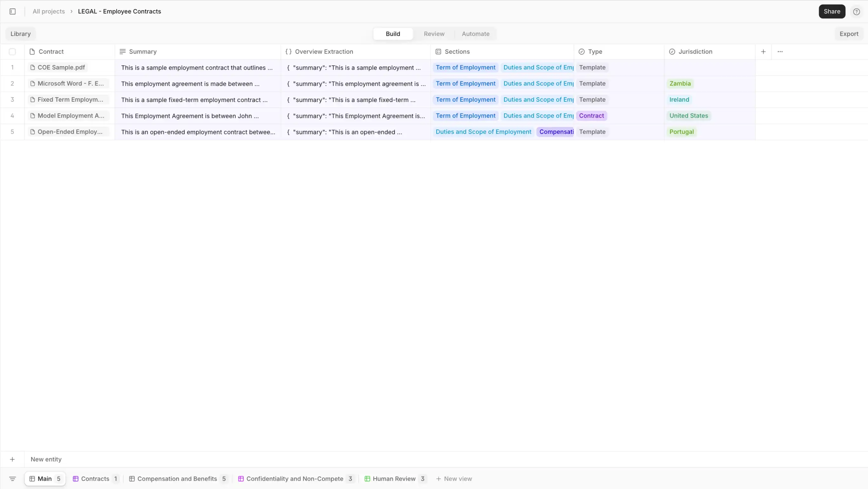Toggle the checkbox for row 3 Fixed Term

pos(12,99)
